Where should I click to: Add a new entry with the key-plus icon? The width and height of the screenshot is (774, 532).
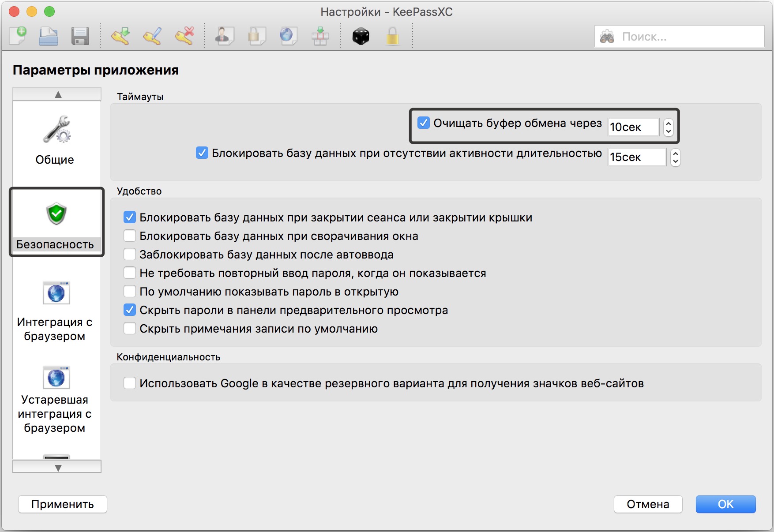[x=120, y=36]
